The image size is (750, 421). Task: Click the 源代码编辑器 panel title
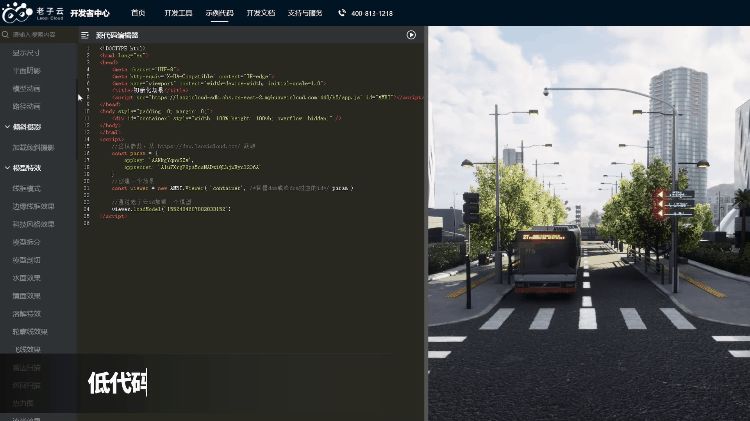(117, 35)
